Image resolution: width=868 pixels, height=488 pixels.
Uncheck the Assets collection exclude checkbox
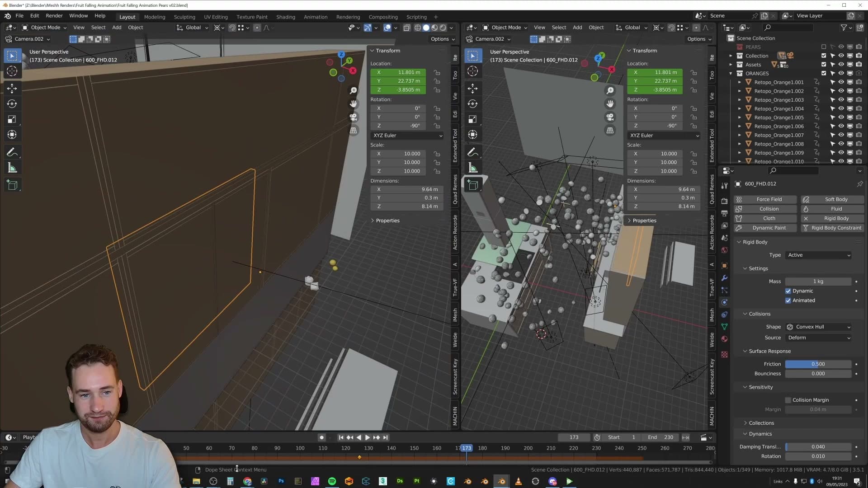[x=823, y=65]
